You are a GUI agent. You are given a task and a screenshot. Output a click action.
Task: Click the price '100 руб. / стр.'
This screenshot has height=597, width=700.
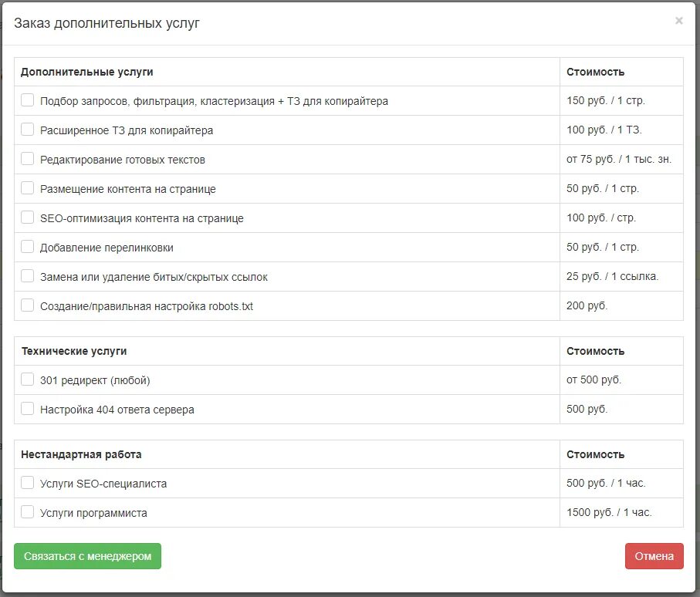(601, 218)
